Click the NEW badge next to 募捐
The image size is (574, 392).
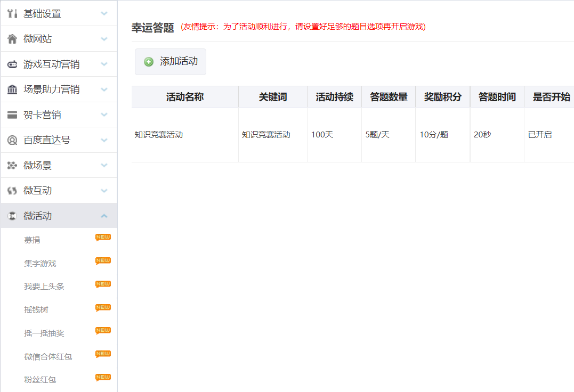[103, 238]
